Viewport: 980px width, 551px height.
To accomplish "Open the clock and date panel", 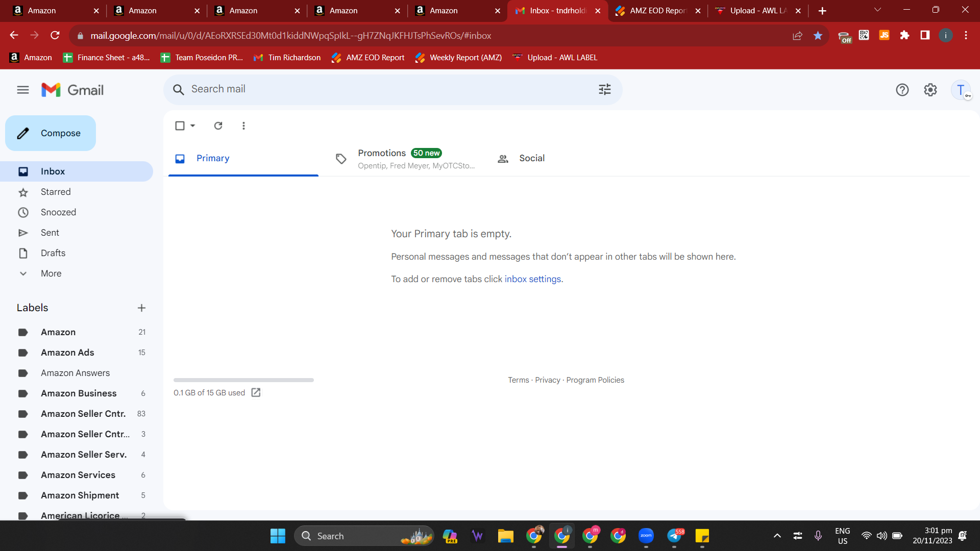I will pyautogui.click(x=933, y=536).
